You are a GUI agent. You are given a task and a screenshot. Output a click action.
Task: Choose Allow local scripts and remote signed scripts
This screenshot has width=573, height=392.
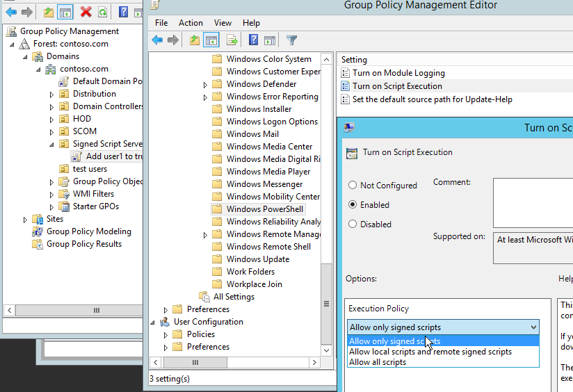click(x=443, y=352)
